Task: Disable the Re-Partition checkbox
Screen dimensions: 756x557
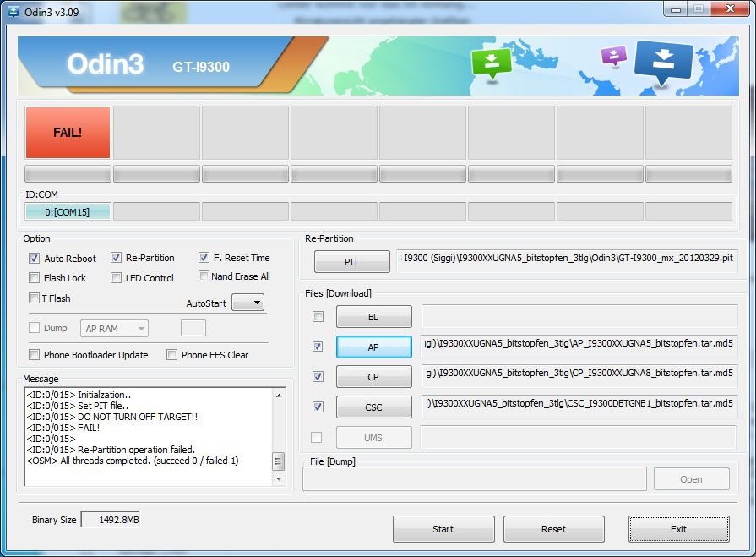Action: coord(116,258)
